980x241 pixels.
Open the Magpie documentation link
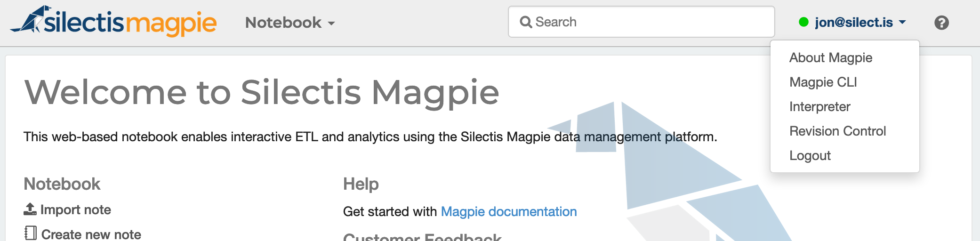(x=509, y=211)
